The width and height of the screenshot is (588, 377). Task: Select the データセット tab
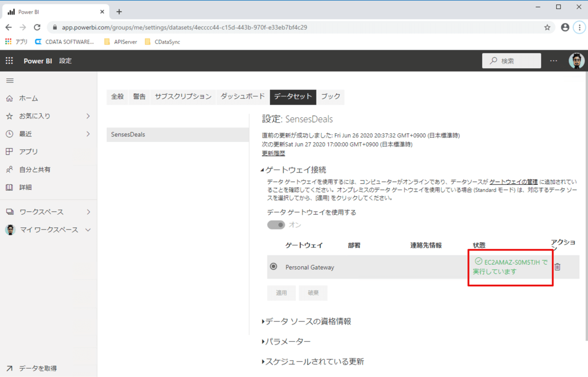(x=293, y=97)
